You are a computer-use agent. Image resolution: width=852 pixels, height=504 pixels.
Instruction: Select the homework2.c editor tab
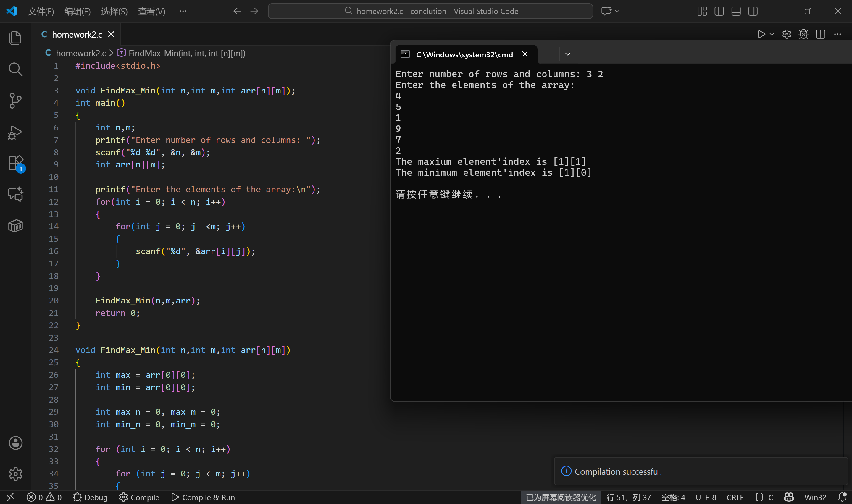pyautogui.click(x=77, y=34)
